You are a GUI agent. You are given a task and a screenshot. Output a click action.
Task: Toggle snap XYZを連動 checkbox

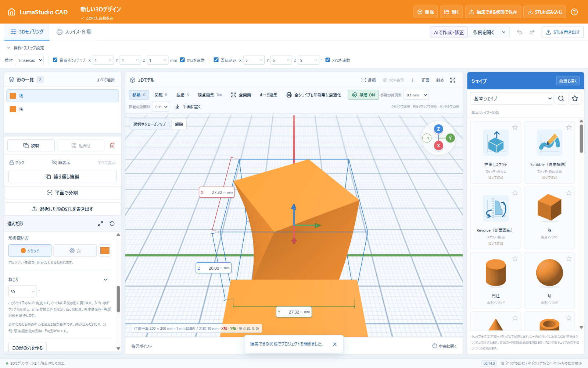(182, 60)
